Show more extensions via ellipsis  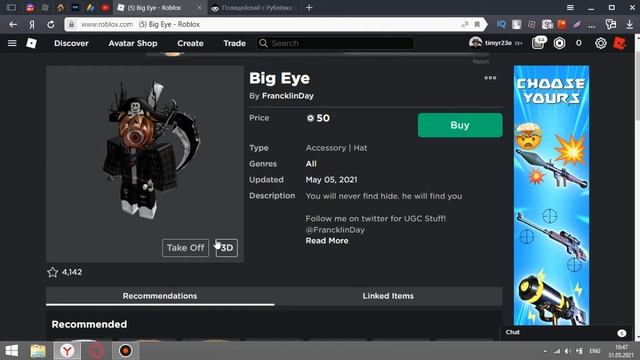(591, 25)
